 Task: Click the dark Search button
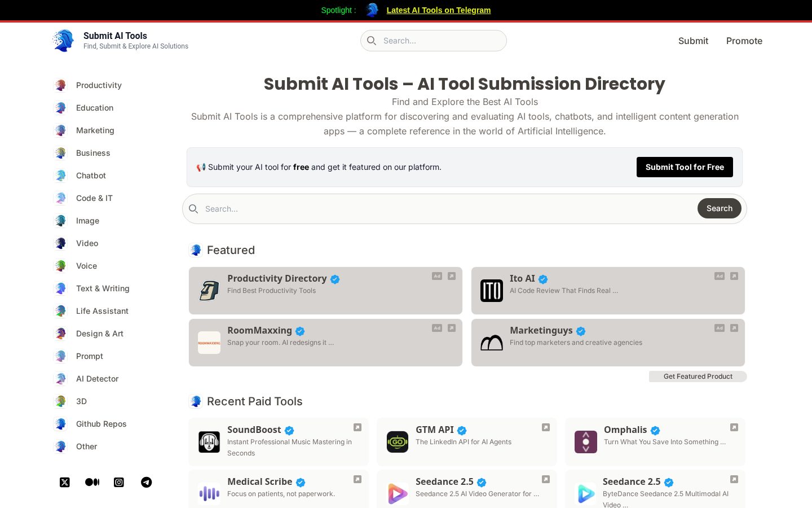click(720, 208)
